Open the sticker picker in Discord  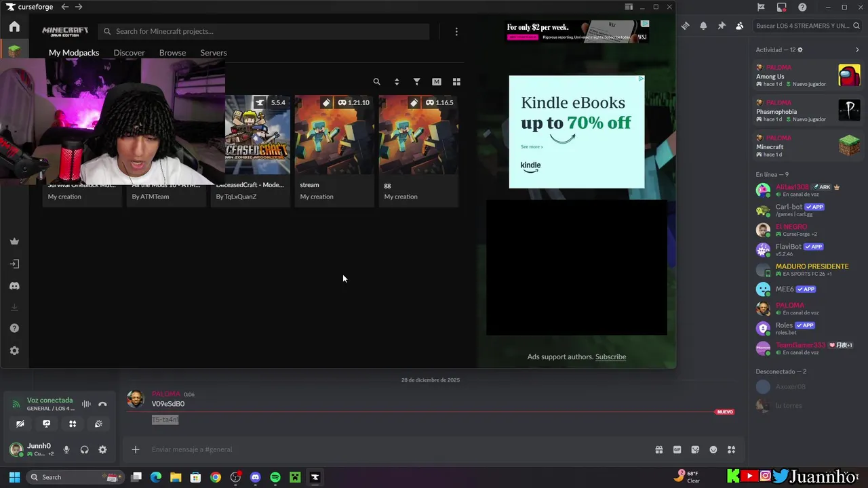tap(695, 449)
